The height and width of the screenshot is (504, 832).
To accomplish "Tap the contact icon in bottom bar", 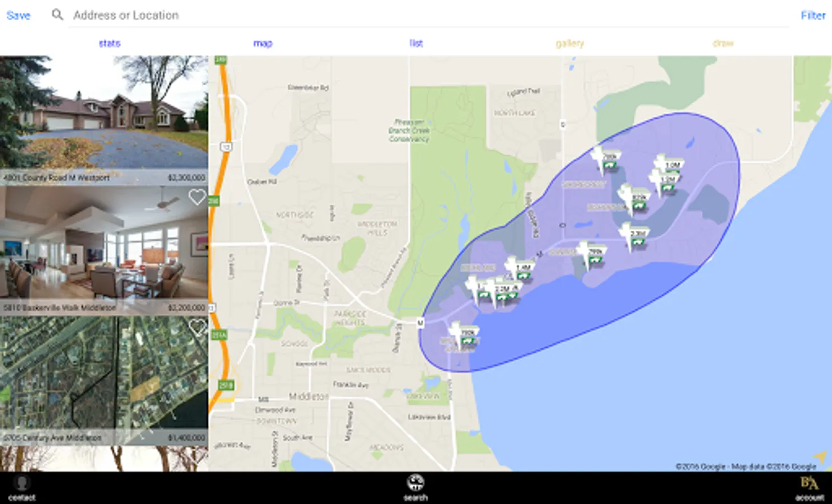I will click(x=22, y=487).
